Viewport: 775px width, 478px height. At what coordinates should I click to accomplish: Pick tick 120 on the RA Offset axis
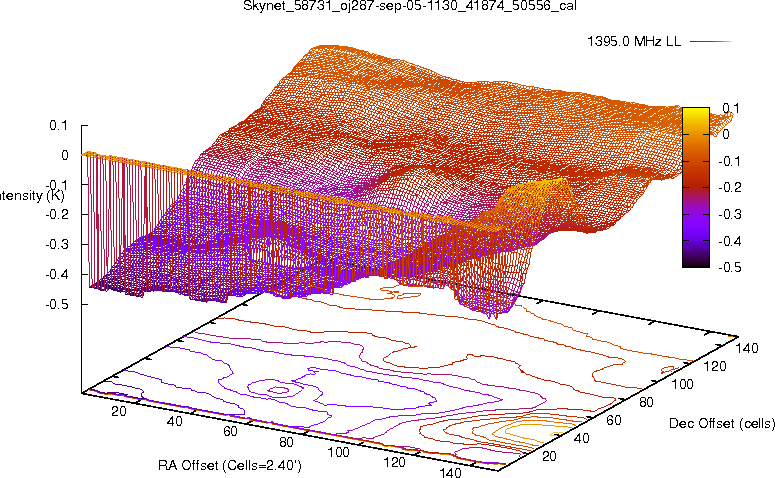point(394,463)
